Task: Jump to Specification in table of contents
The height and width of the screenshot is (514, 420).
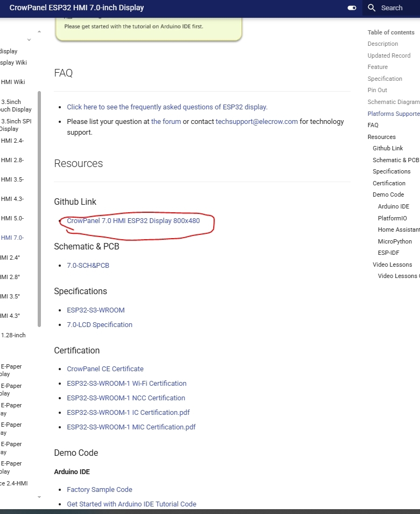Action: 384,79
